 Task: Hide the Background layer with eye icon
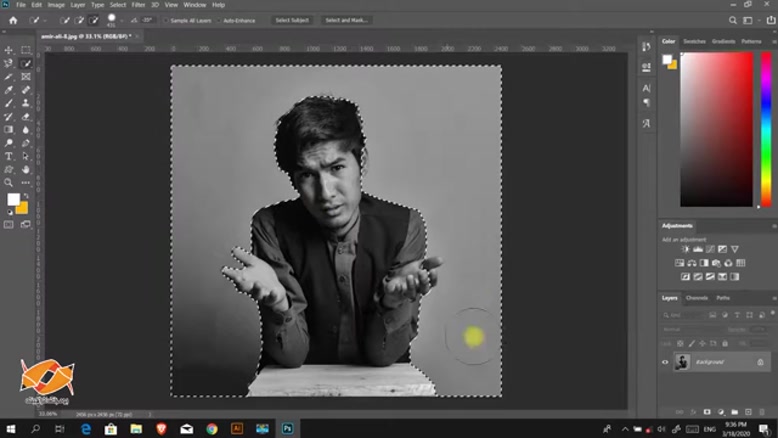coord(666,362)
